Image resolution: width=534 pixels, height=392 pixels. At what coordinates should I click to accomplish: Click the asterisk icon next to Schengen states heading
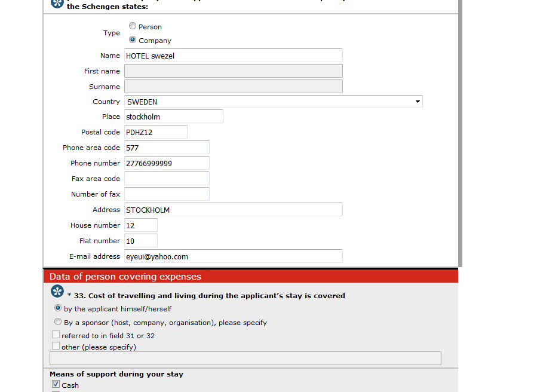point(57,4)
